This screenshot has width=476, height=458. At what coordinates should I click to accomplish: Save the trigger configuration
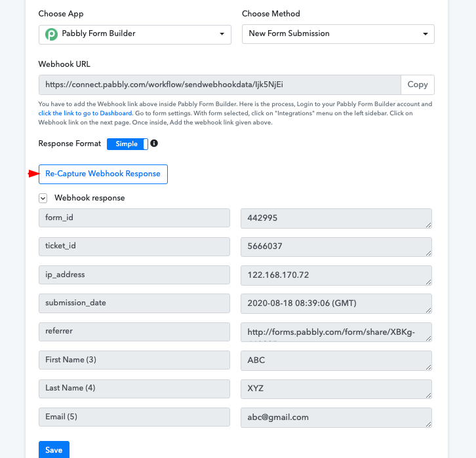(54, 449)
